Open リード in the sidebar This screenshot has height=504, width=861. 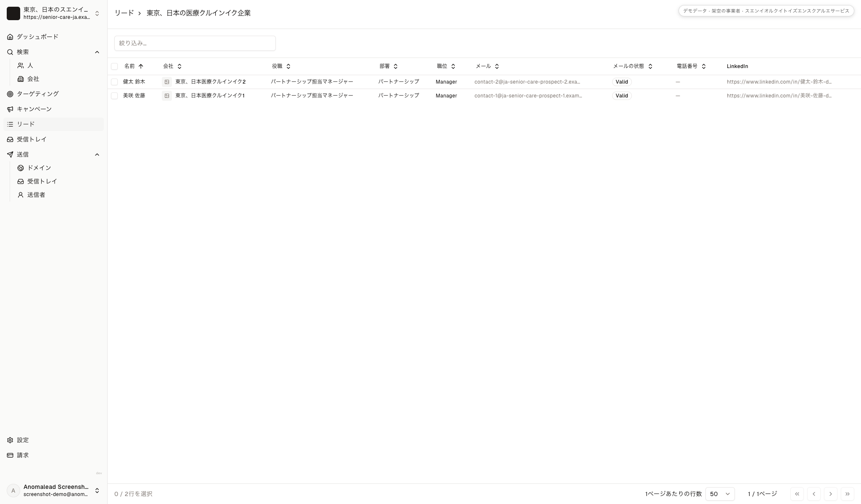click(53, 124)
